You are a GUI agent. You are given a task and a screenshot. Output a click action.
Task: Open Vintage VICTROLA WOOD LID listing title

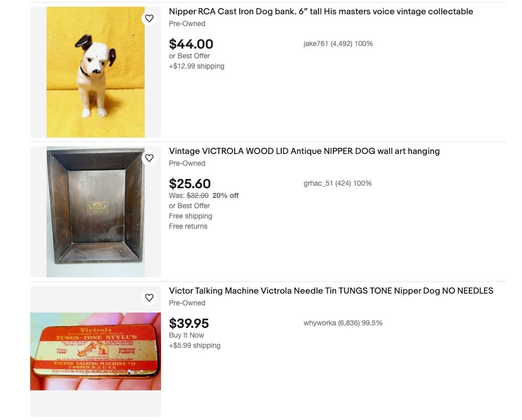304,151
